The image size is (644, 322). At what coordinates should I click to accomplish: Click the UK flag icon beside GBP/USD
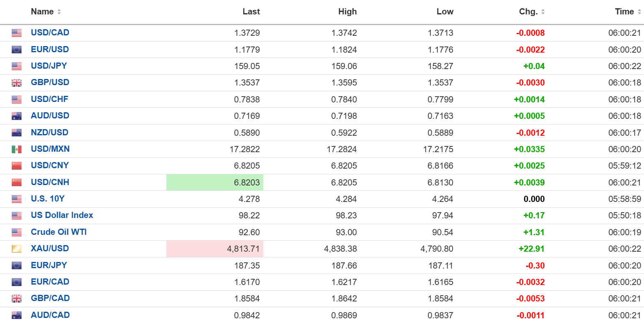coord(16,83)
